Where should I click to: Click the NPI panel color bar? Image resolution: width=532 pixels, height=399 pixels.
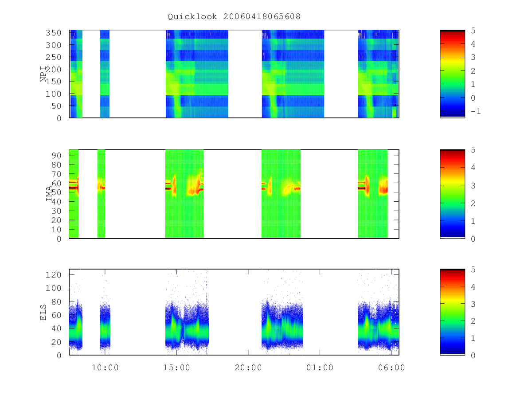point(452,74)
